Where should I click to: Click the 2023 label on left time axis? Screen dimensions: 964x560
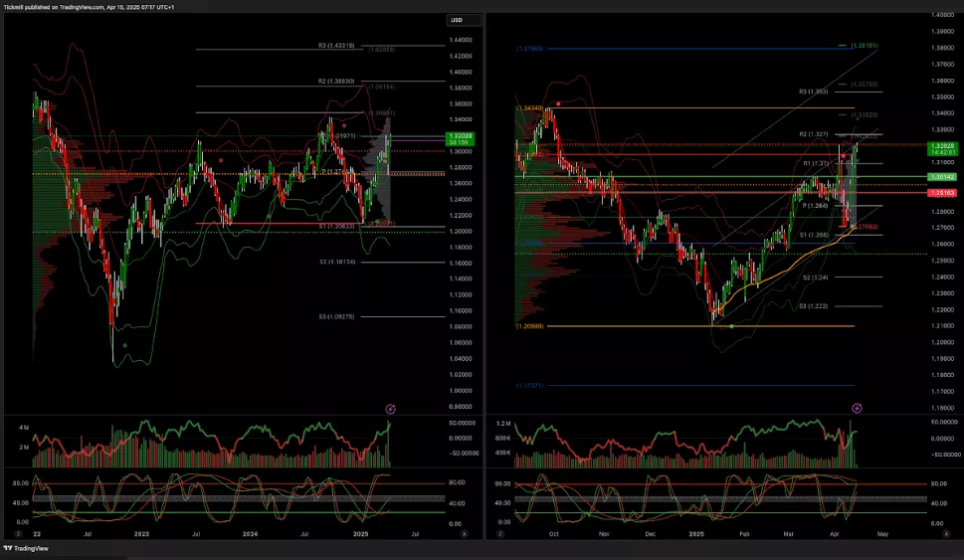tap(142, 534)
